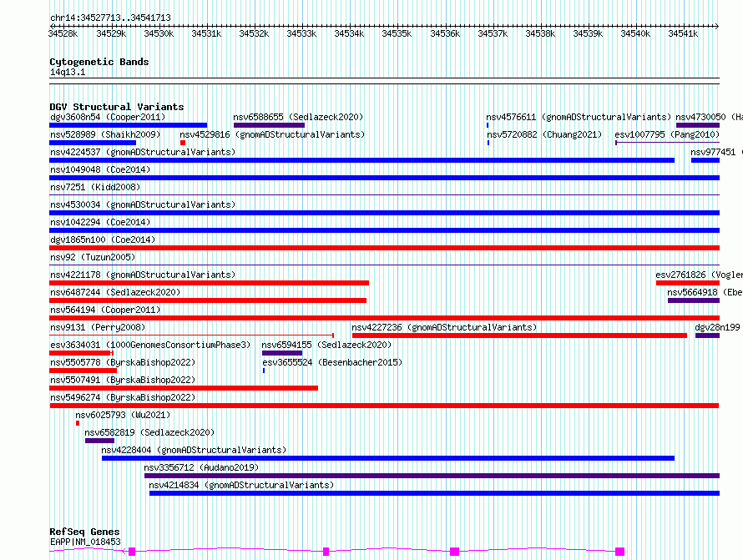This screenshot has width=743, height=560.
Task: Click the red nsv4227236 variant bar
Action: click(x=519, y=335)
